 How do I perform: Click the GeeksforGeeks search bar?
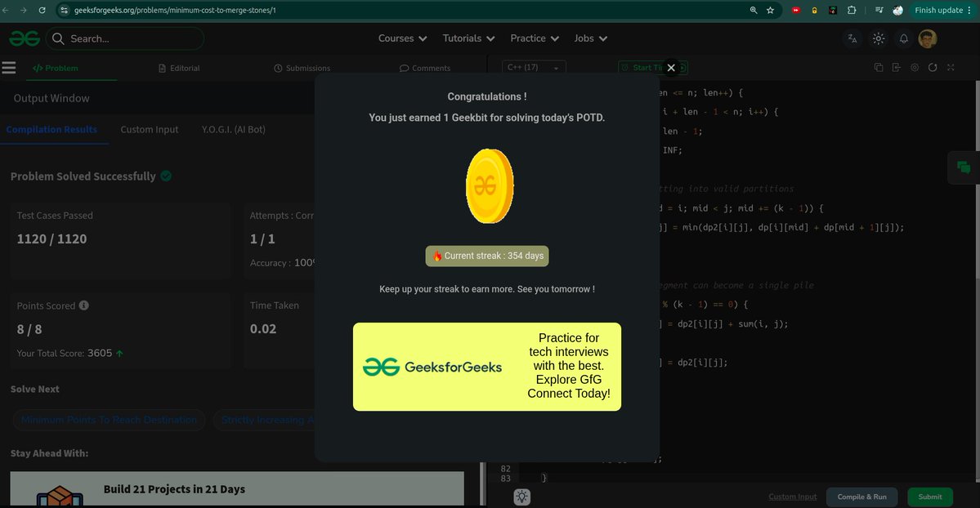(124, 38)
